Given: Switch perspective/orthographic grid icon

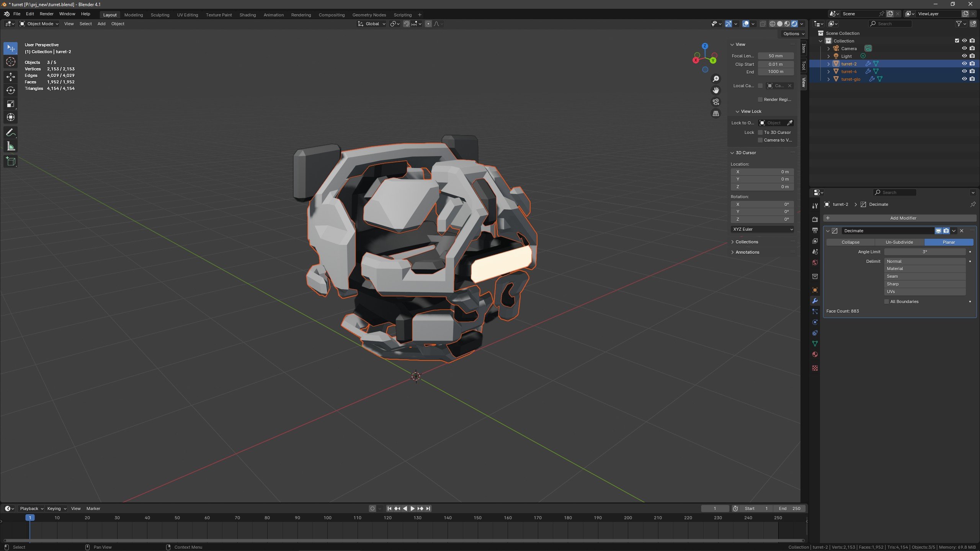Looking at the screenshot, I should [x=716, y=114].
